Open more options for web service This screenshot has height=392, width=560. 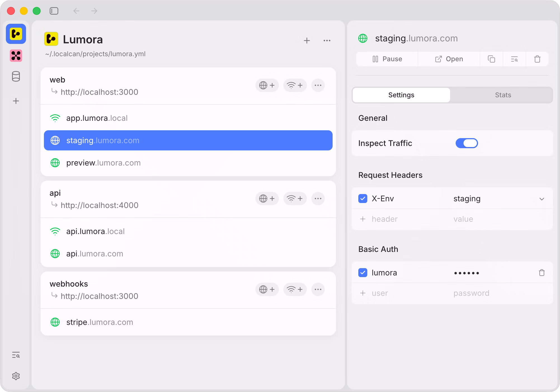[318, 85]
